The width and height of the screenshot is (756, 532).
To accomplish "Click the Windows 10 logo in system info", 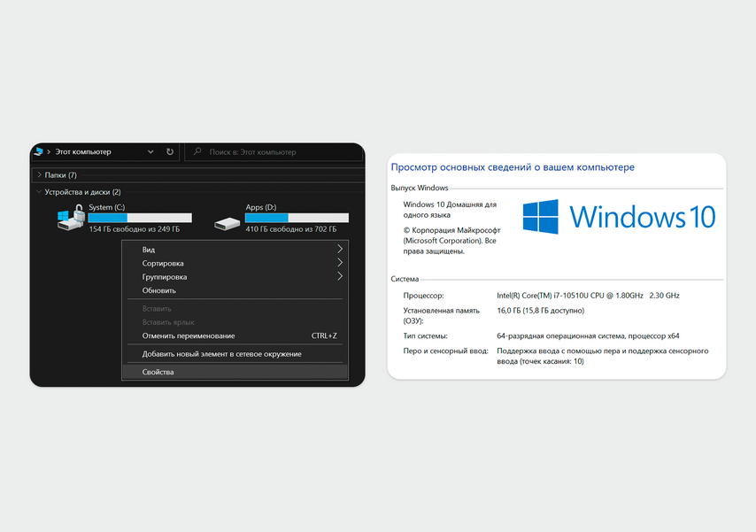I will 619,217.
